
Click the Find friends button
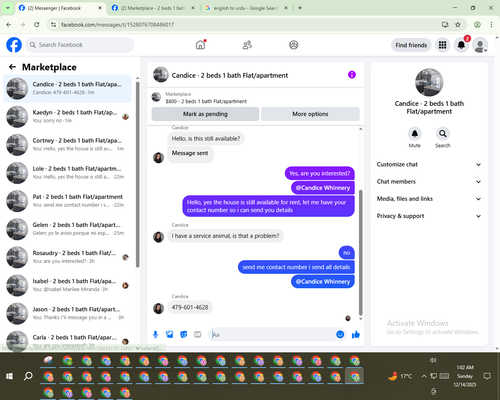[x=411, y=45]
